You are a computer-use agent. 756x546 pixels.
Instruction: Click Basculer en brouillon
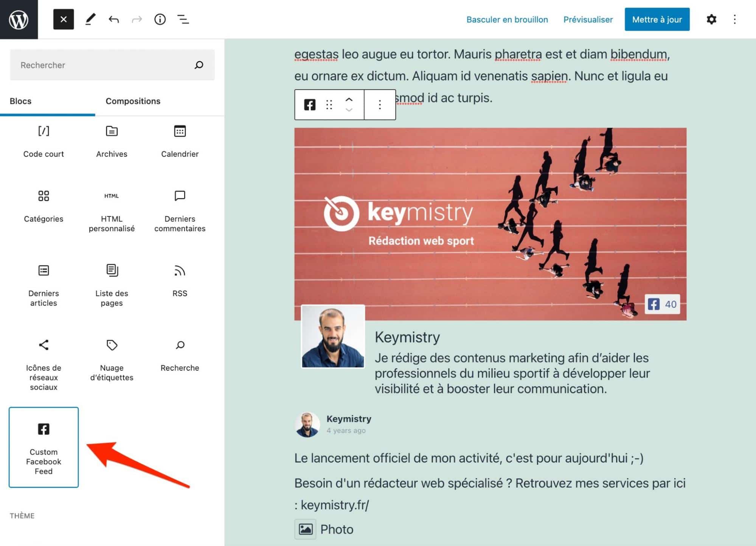click(507, 19)
